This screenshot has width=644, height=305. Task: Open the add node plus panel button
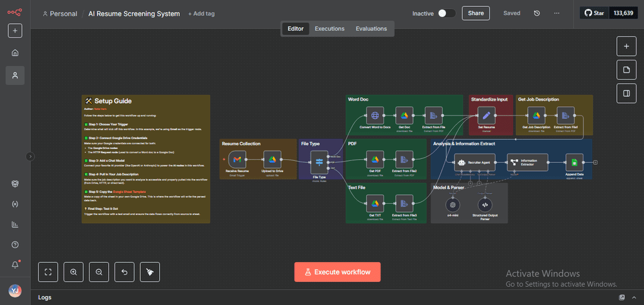tap(626, 46)
